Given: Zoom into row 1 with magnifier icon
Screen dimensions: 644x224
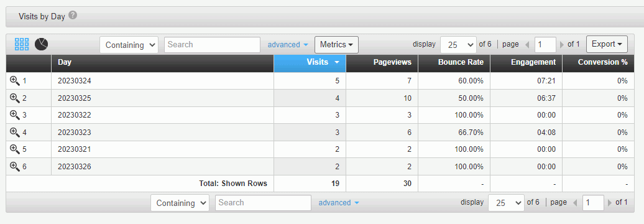Looking at the screenshot, I should pyautogui.click(x=15, y=81).
